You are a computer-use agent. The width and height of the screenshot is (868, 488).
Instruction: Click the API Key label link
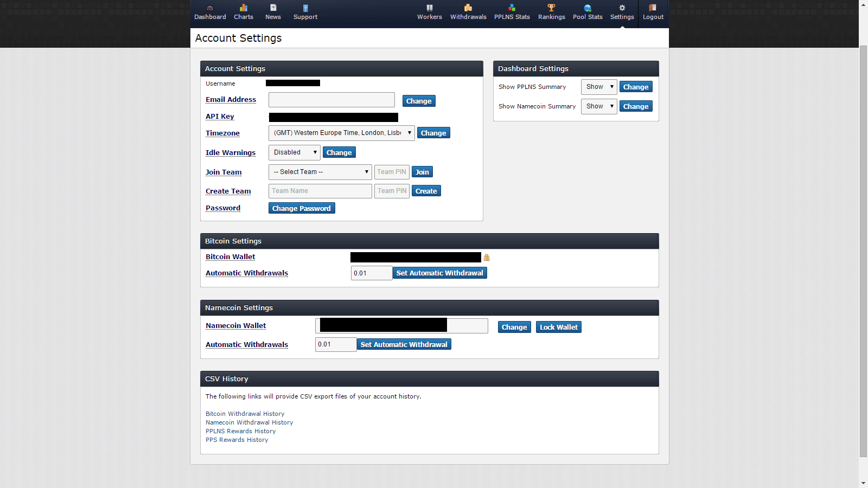click(x=220, y=117)
